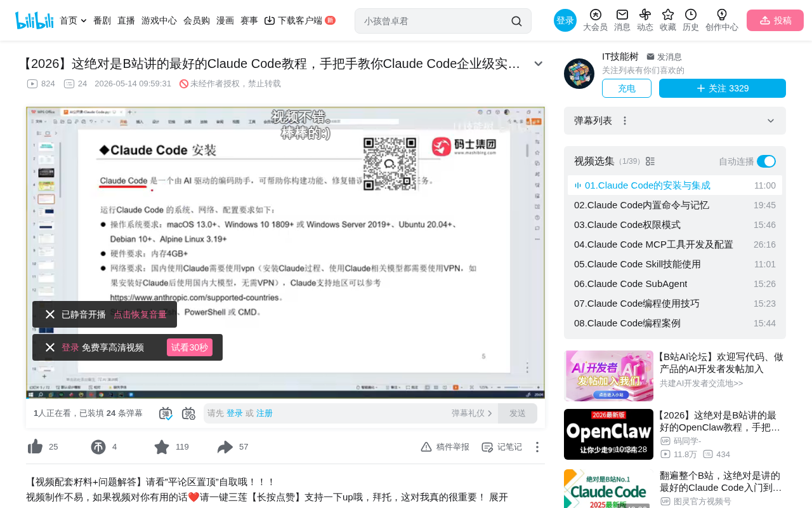Screen dimensions: 812x508
Task: Click the 稿件举报 report icon
Action: click(426, 447)
